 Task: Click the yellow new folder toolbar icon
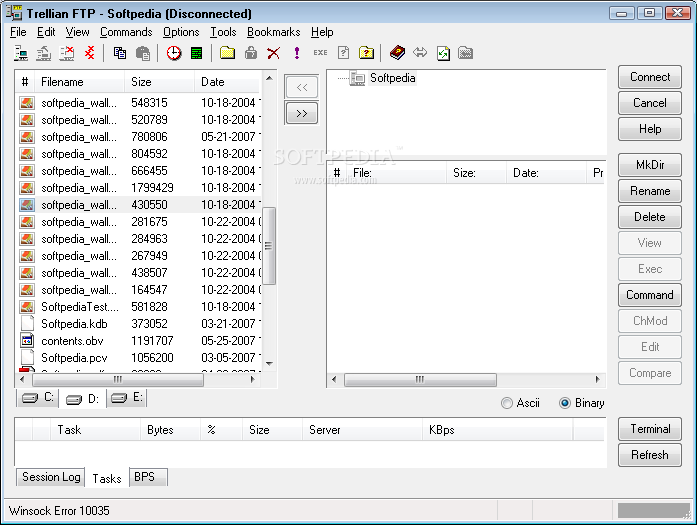click(227, 53)
